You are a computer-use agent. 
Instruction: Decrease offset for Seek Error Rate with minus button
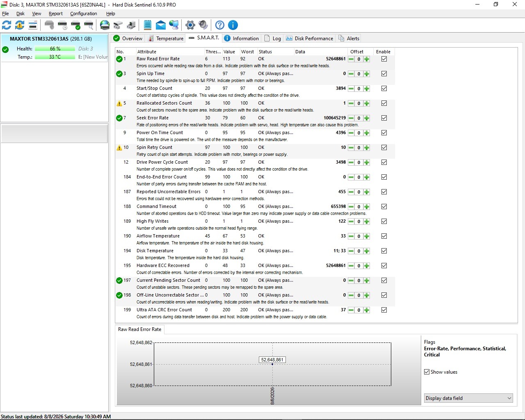[x=352, y=118]
